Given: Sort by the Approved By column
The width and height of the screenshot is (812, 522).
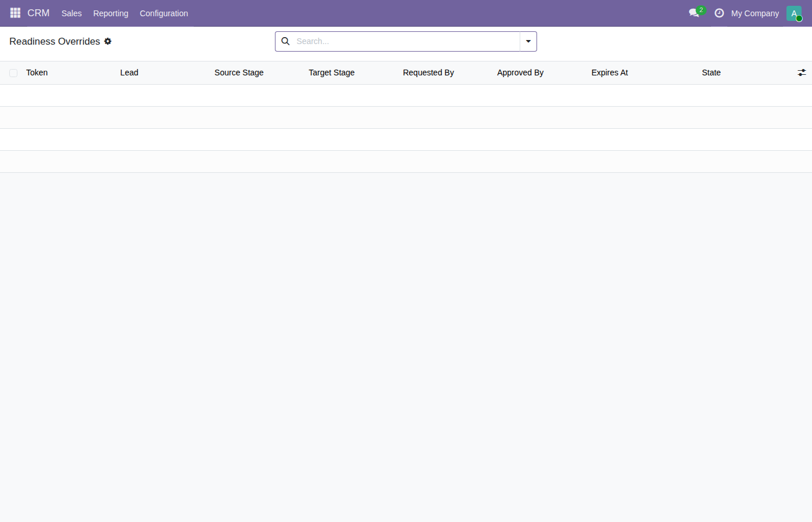Looking at the screenshot, I should tap(520, 72).
